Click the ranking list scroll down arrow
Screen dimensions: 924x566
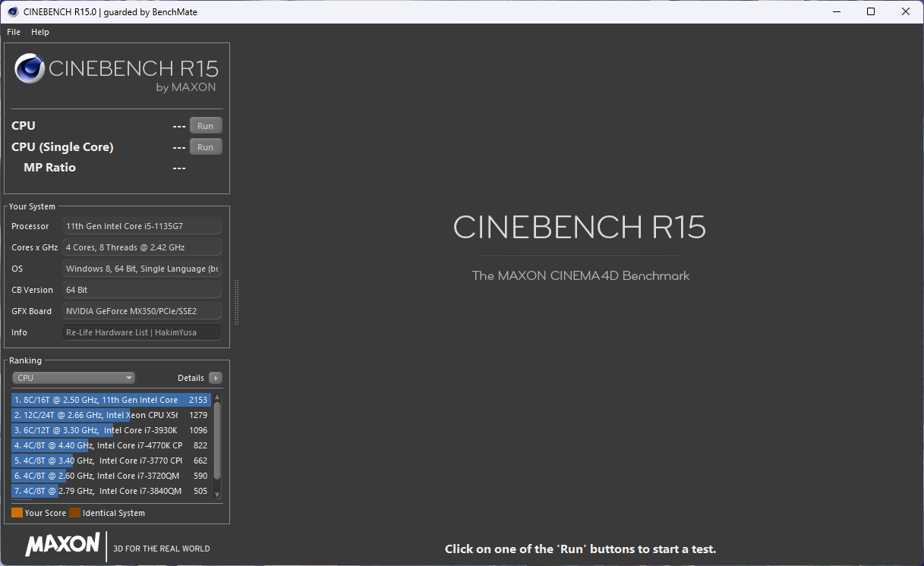(217, 494)
